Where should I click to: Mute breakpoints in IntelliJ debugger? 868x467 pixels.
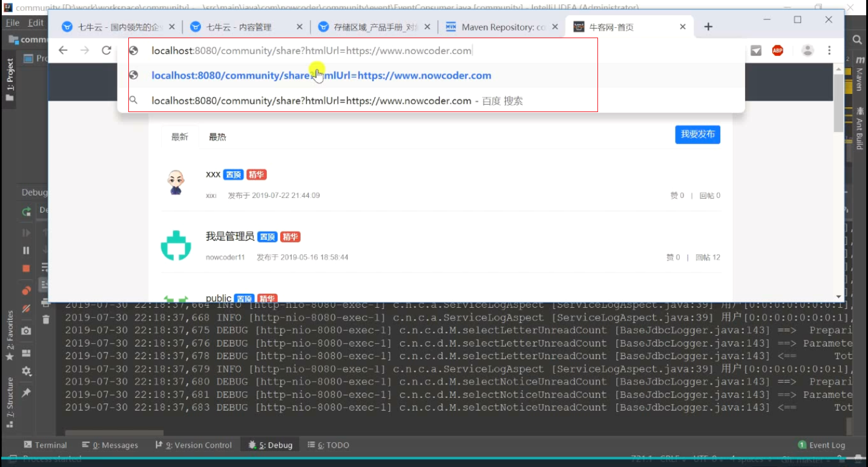pos(26,309)
